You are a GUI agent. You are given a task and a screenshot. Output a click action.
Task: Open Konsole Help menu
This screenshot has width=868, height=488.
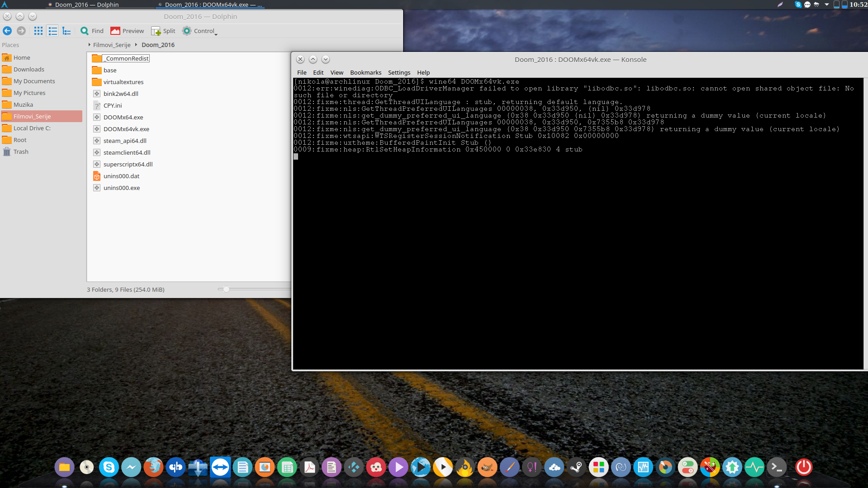pos(423,72)
